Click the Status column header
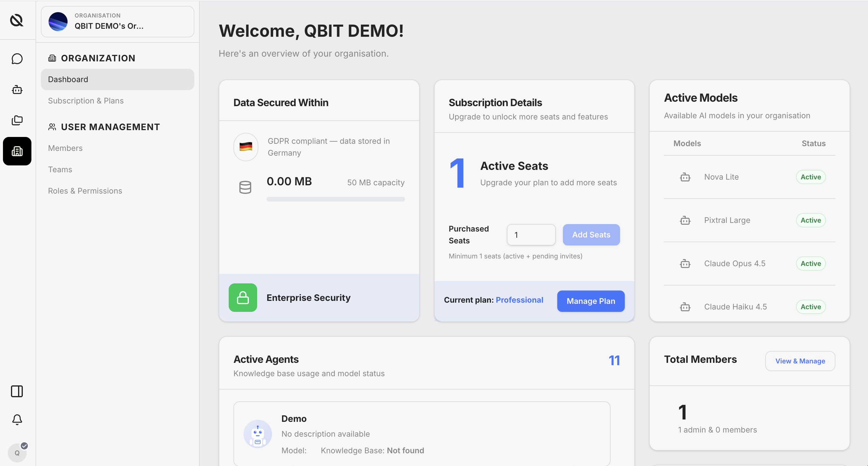 pos(813,143)
